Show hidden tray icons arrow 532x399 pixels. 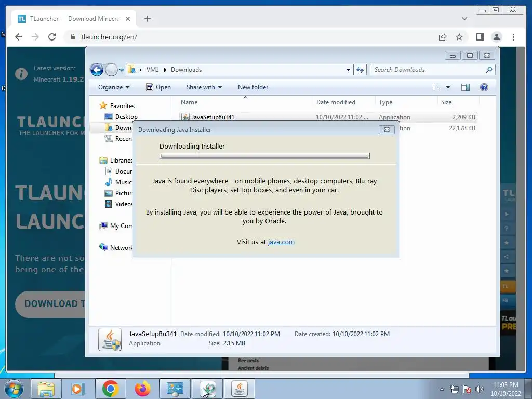click(x=442, y=389)
